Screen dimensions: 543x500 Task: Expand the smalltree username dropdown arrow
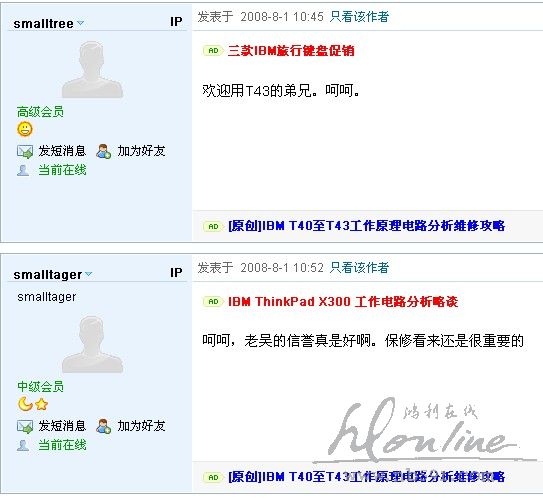point(80,23)
